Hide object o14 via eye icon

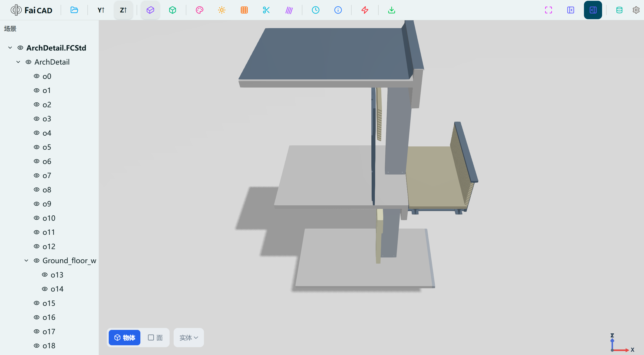coord(45,289)
